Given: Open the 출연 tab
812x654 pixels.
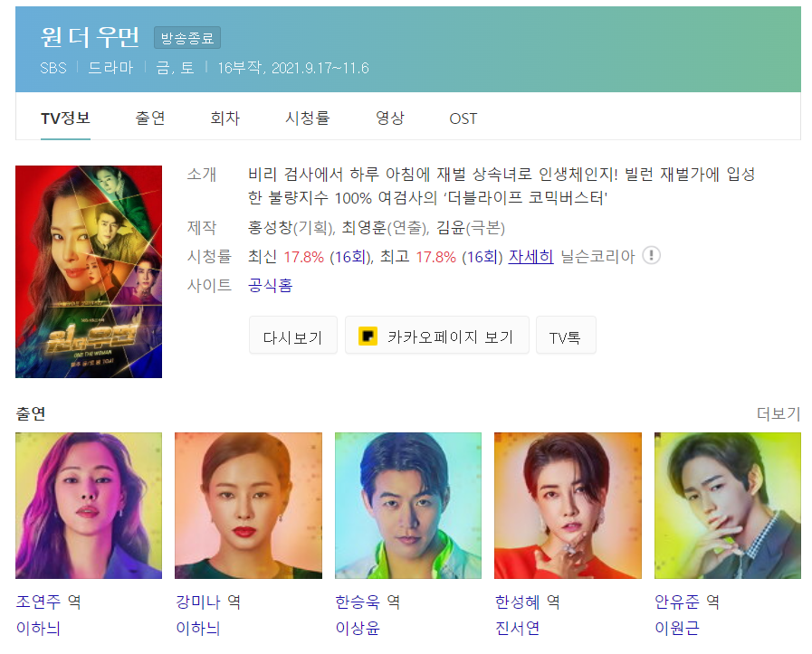Looking at the screenshot, I should coord(150,118).
